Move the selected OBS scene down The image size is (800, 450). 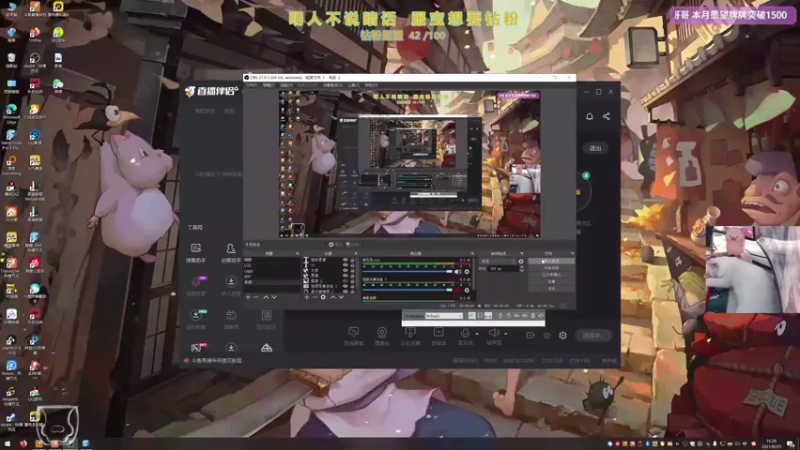point(274,297)
